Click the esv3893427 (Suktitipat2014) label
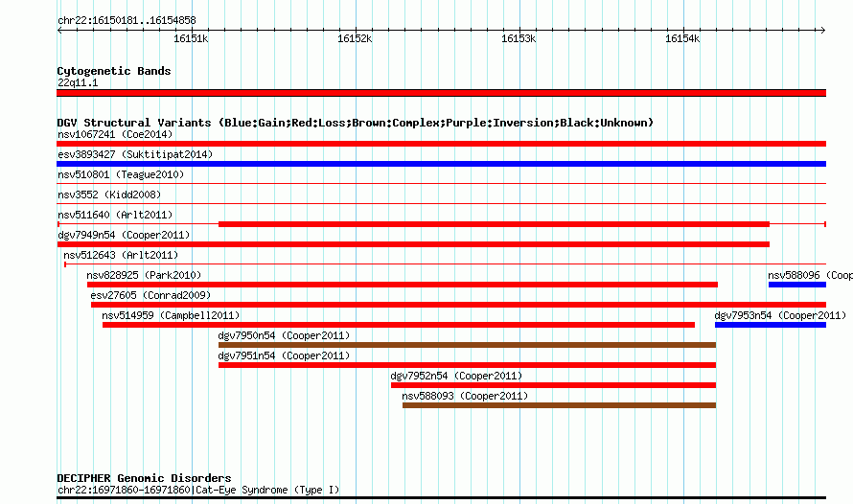 pos(135,154)
